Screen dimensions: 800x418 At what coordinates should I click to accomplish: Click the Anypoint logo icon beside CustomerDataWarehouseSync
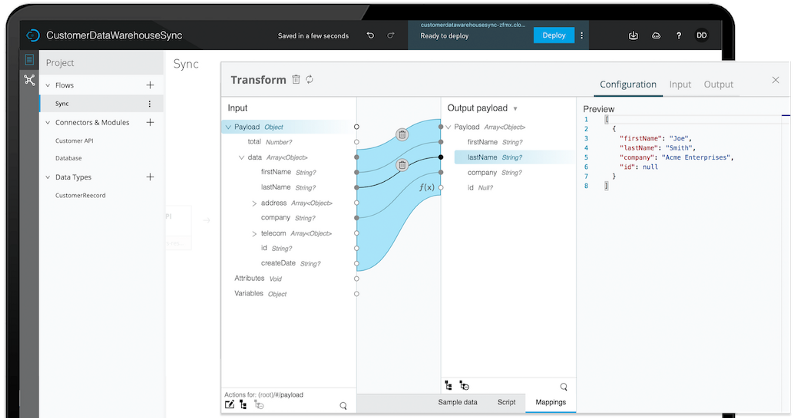click(33, 35)
